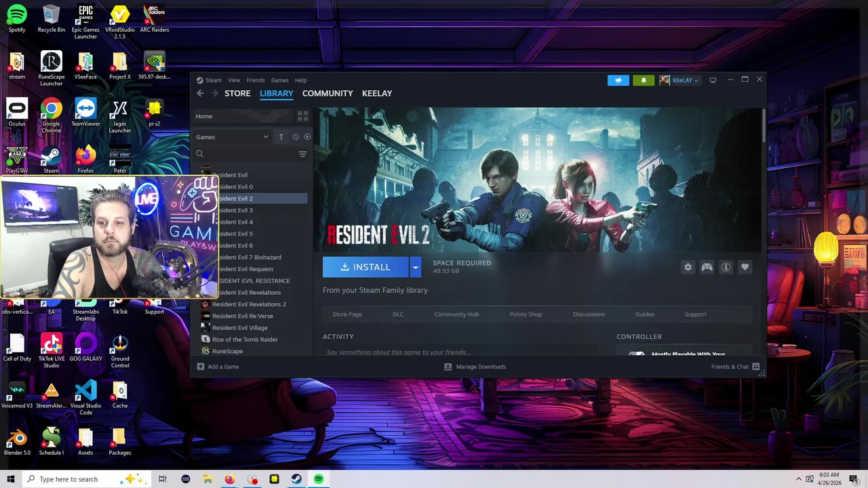Screen dimensions: 868x488
Task: Open the Help menu in Steam
Action: [x=300, y=80]
